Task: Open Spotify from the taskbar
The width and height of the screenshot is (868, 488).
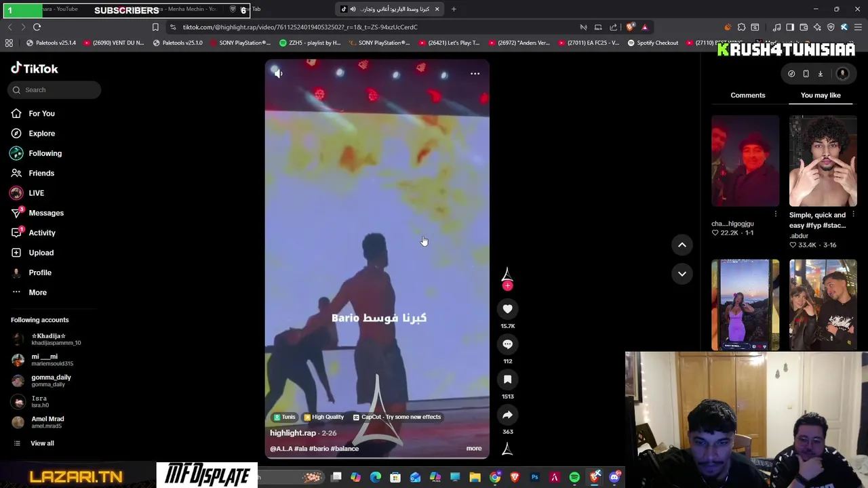Action: (x=574, y=477)
